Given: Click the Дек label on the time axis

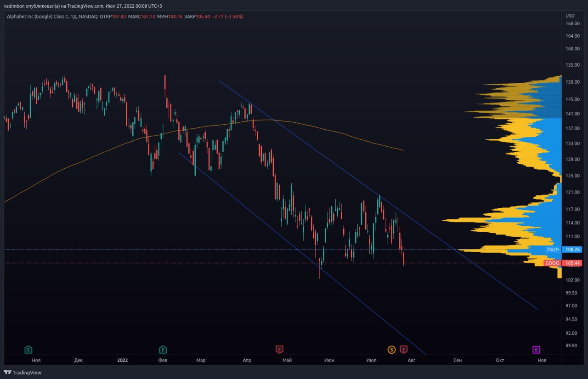Looking at the screenshot, I should (78, 361).
